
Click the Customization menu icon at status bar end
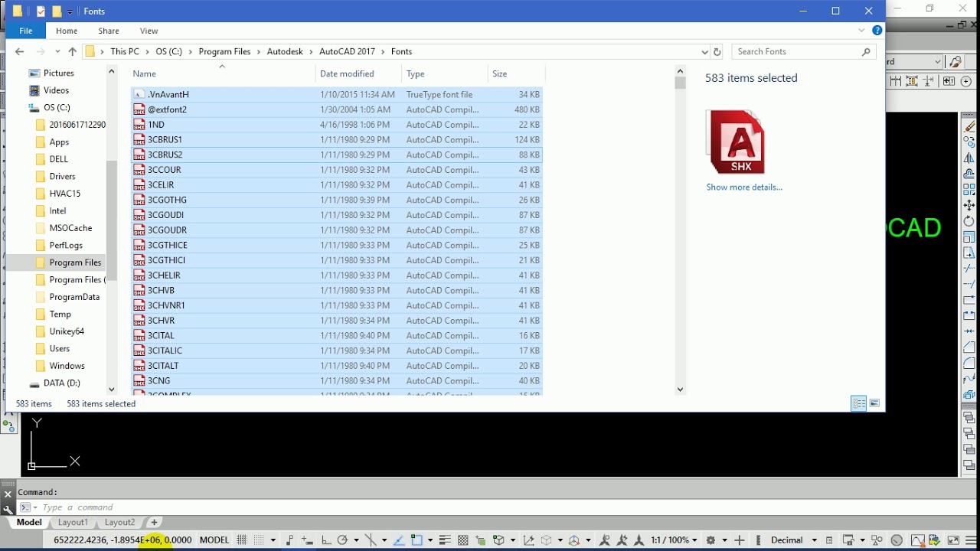[971, 540]
